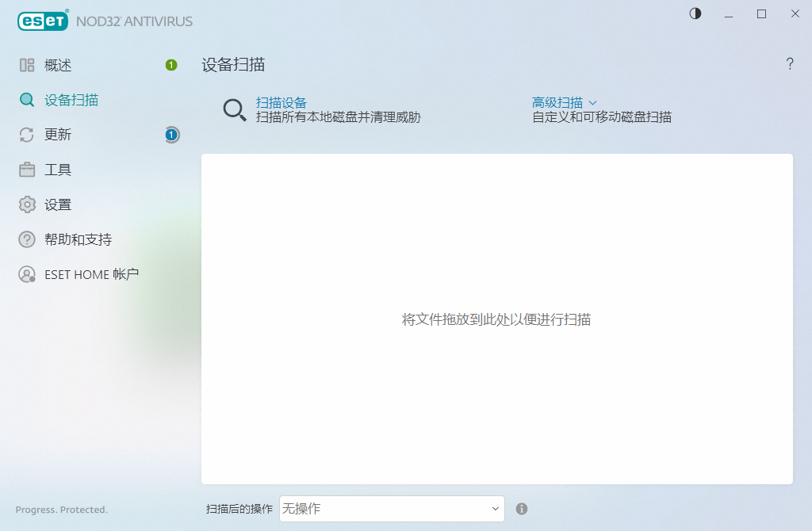Screen dimensions: 812x531
Task: Close the ESET window
Action: [795, 14]
